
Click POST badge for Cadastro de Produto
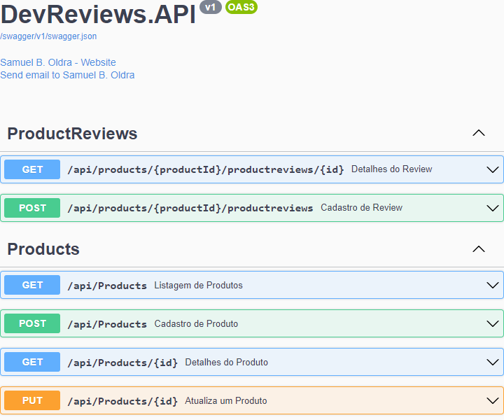[32, 323]
